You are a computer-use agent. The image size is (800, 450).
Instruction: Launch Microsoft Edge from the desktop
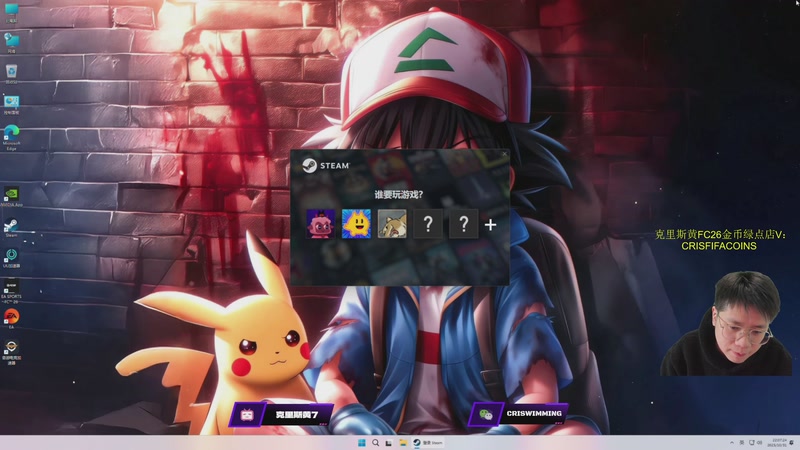pyautogui.click(x=11, y=137)
